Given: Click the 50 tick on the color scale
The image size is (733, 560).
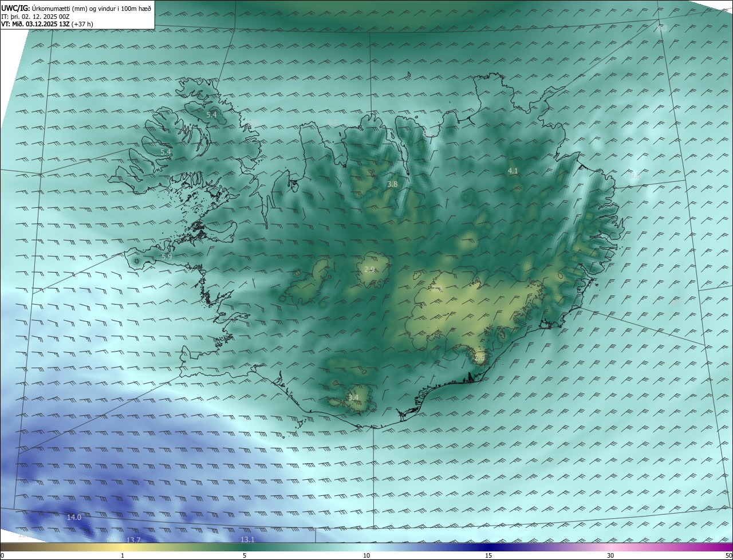Looking at the screenshot, I should 728,555.
